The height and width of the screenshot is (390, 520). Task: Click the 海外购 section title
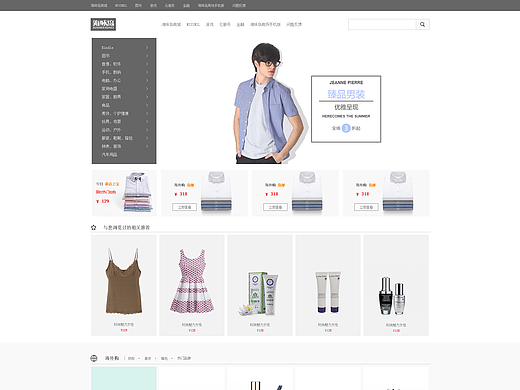coord(112,358)
